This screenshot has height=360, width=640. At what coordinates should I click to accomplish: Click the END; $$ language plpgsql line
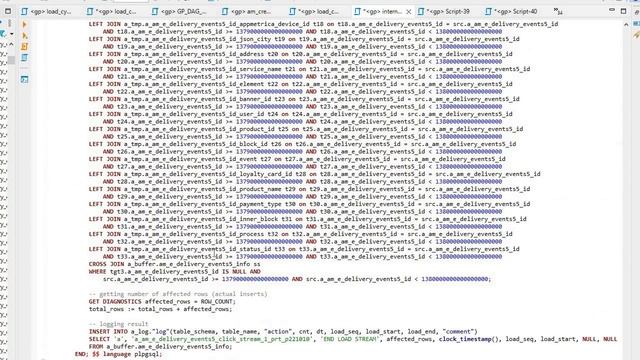point(118,354)
